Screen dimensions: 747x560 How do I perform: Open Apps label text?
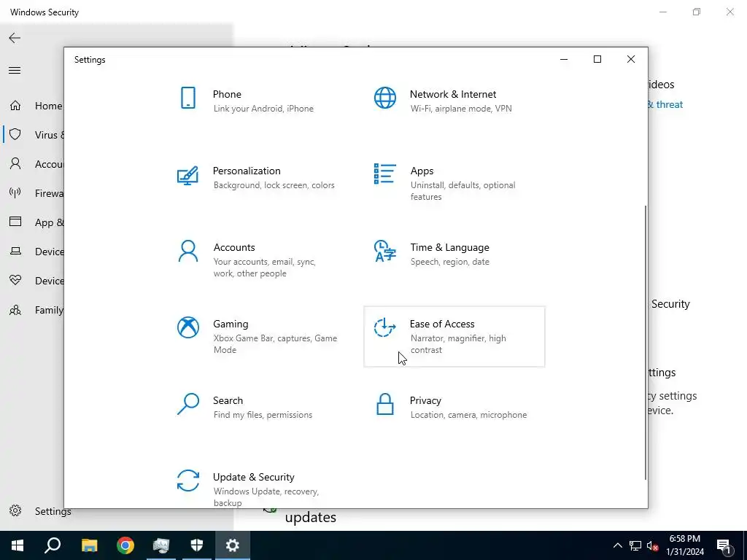(x=422, y=171)
